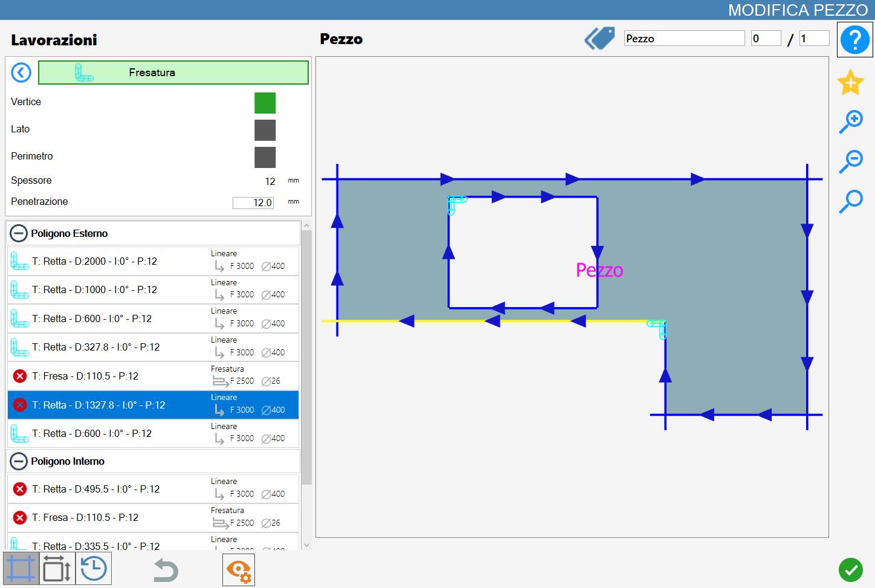Screen dimensions: 875x588
Task: Click the red X on the Fresa D:110.5 row under Poligono Interno
Action: coord(20,518)
